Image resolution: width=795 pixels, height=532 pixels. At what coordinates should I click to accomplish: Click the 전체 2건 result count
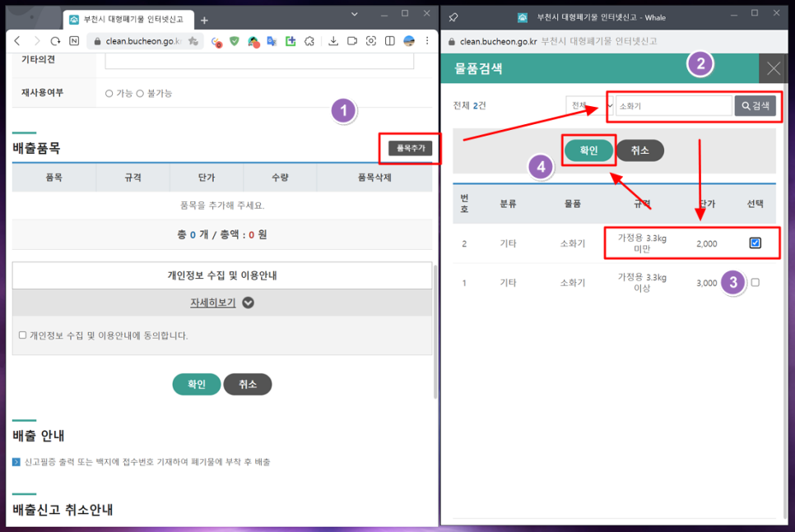tap(469, 105)
